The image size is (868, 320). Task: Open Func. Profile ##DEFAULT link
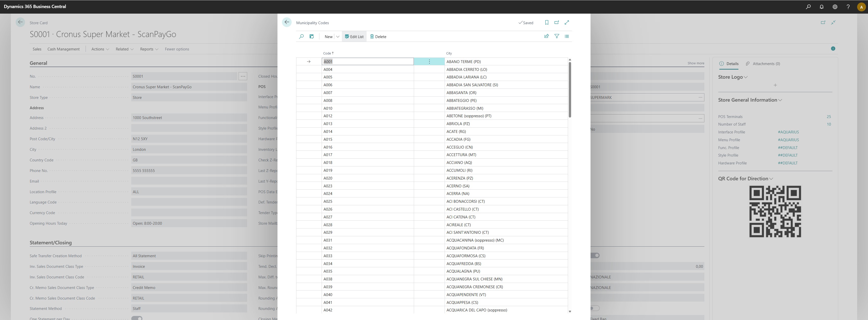point(787,148)
